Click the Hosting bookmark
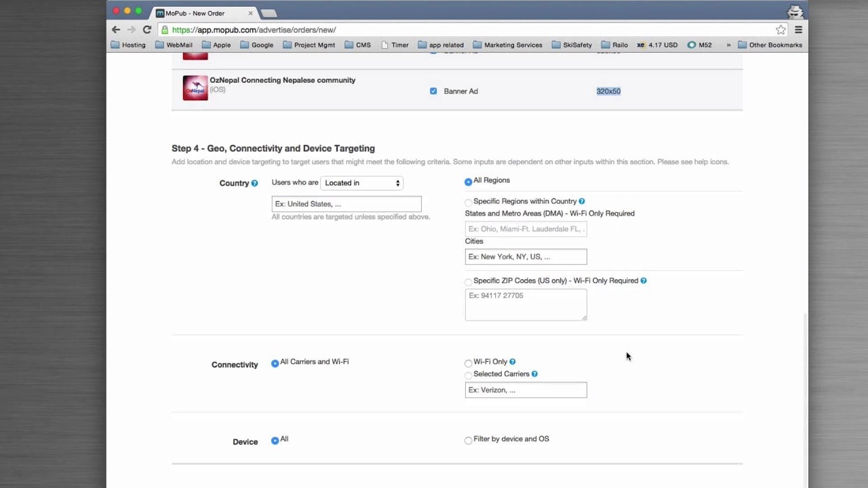 128,45
